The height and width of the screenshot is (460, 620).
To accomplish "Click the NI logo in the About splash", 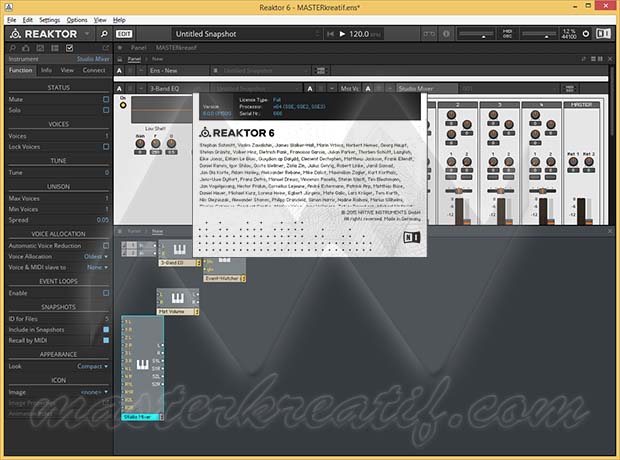I will pos(411,237).
